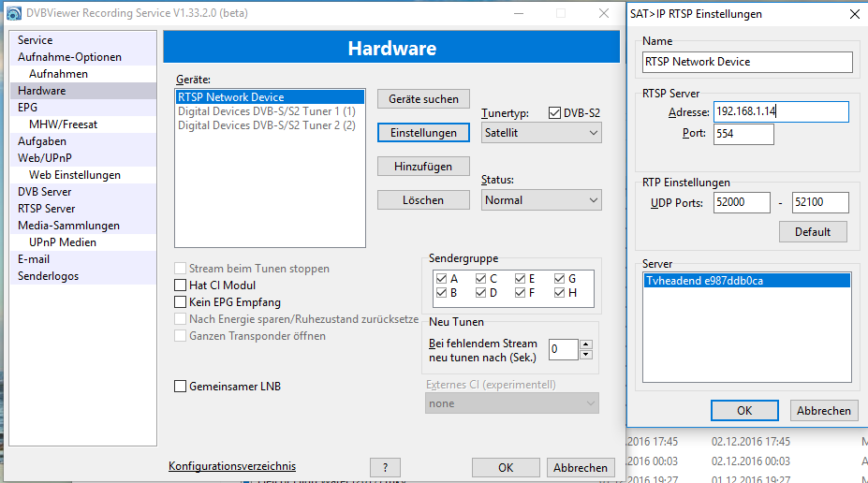
Task: Toggle Sendergruppe E checkbox
Action: pos(520,278)
